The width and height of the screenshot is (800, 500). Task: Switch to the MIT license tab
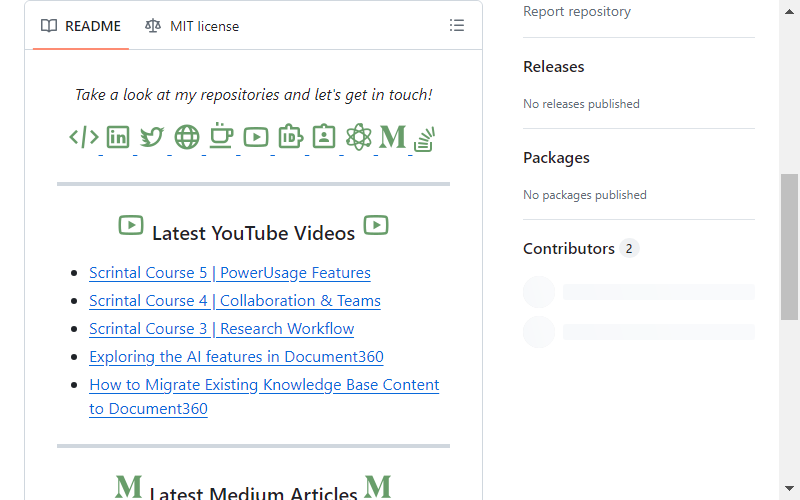click(192, 26)
